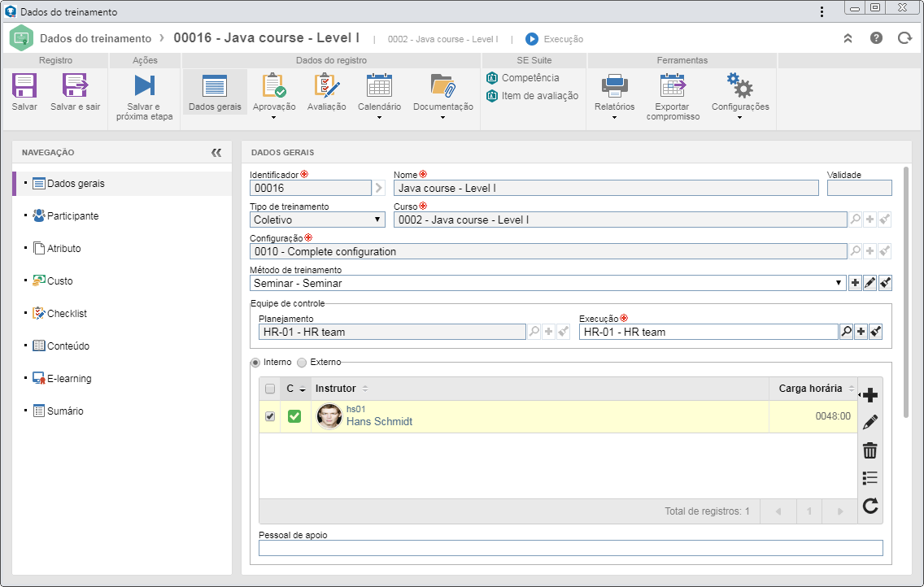Click list view icon beside instructor table

pyautogui.click(x=870, y=477)
